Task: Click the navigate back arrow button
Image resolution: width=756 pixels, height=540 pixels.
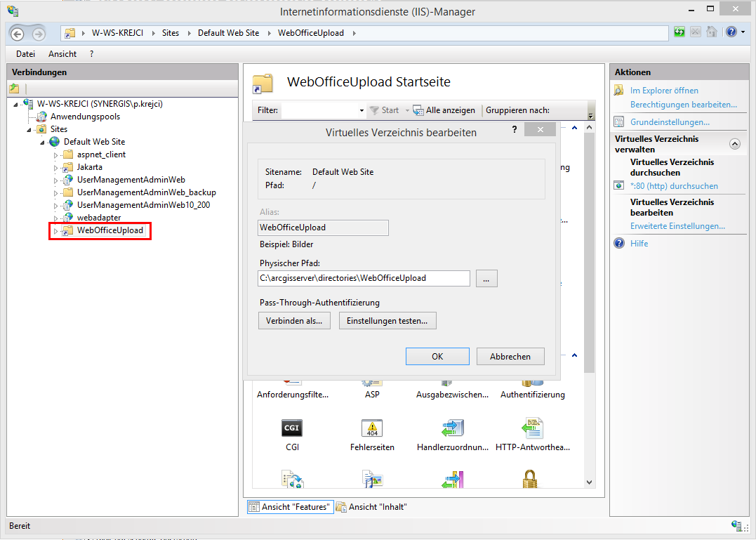Action: 17,34
